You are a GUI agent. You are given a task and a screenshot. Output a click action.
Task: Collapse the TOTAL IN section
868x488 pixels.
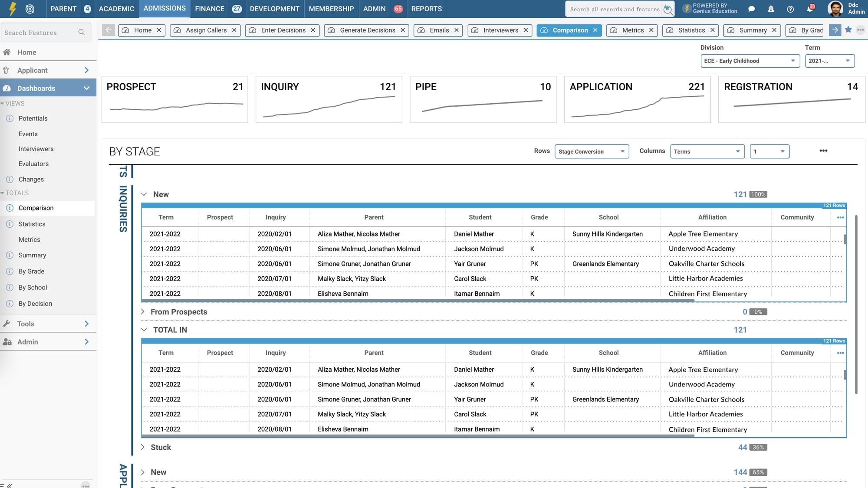point(144,330)
